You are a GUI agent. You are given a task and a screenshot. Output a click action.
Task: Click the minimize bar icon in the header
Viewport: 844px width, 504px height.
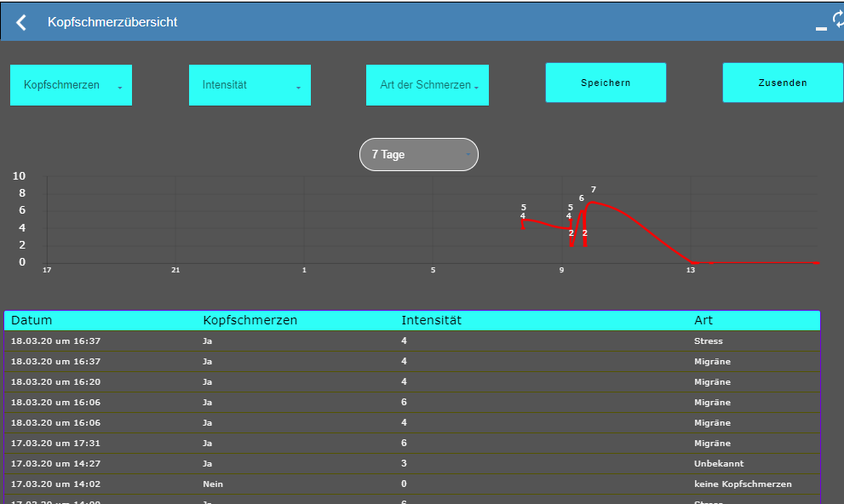coord(821,28)
